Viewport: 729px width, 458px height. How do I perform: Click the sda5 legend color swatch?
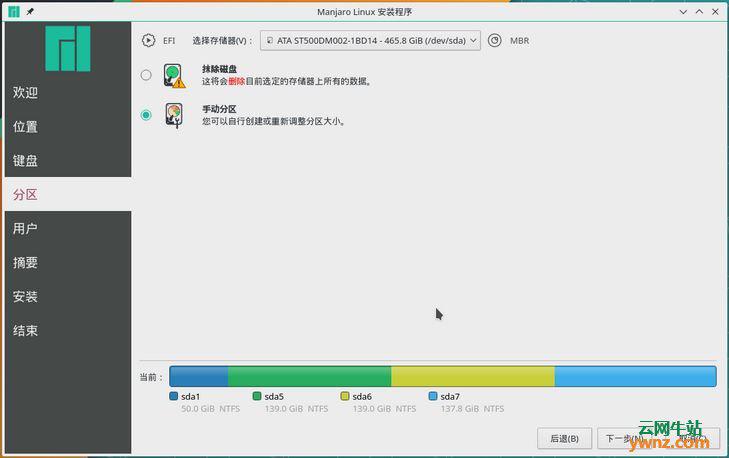coord(257,396)
